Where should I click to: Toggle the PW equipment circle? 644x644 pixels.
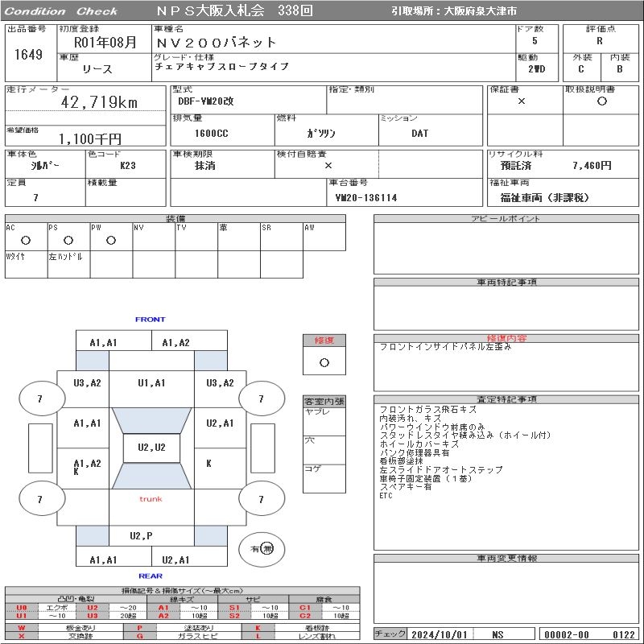(x=110, y=240)
